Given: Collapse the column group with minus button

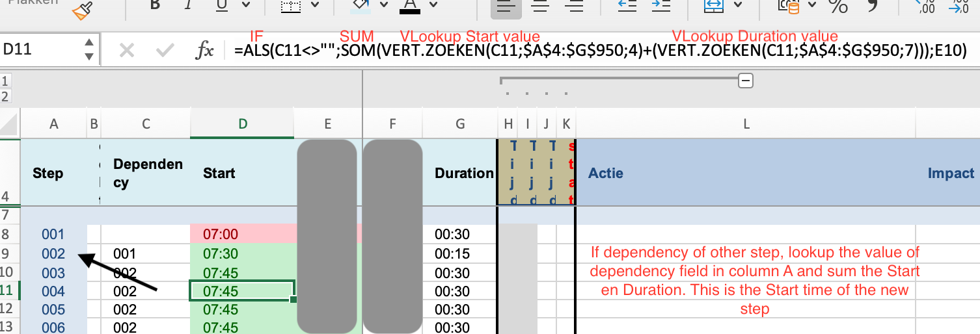Looking at the screenshot, I should click(x=746, y=81).
